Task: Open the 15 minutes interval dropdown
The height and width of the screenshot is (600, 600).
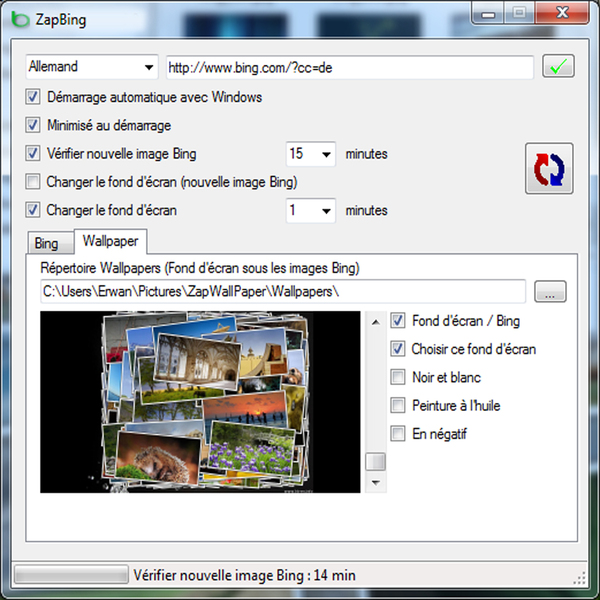Action: pyautogui.click(x=310, y=154)
